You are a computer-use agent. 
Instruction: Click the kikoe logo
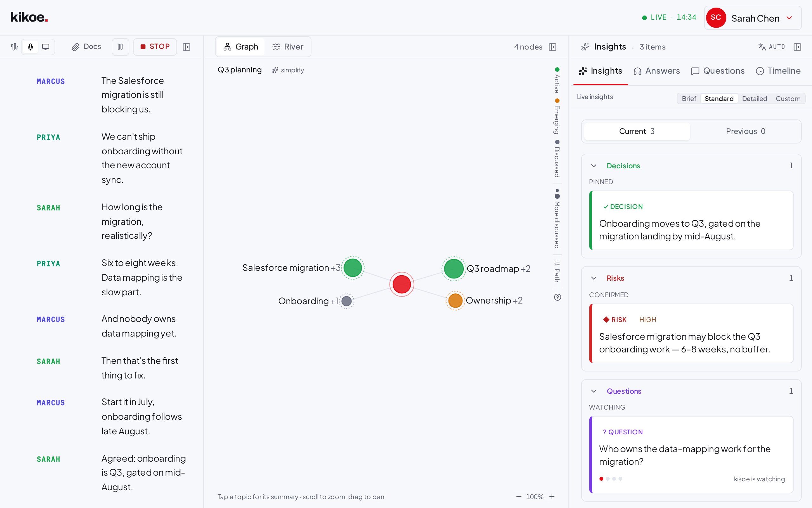(x=29, y=17)
